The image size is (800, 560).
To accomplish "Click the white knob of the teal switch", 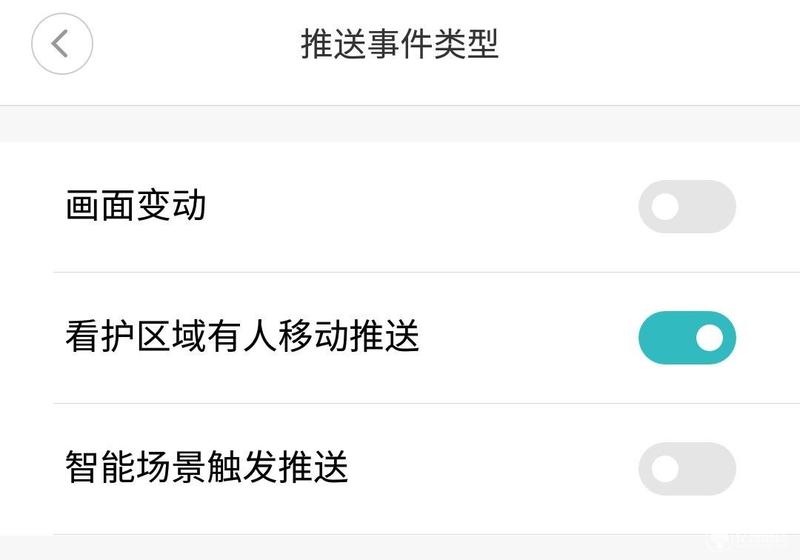I will 709,338.
